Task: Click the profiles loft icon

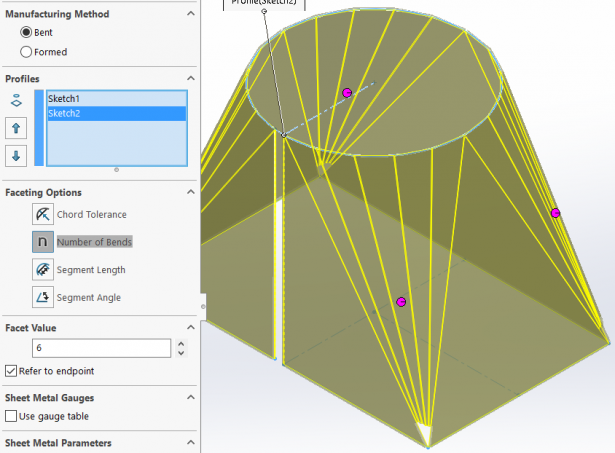Action: click(16, 100)
